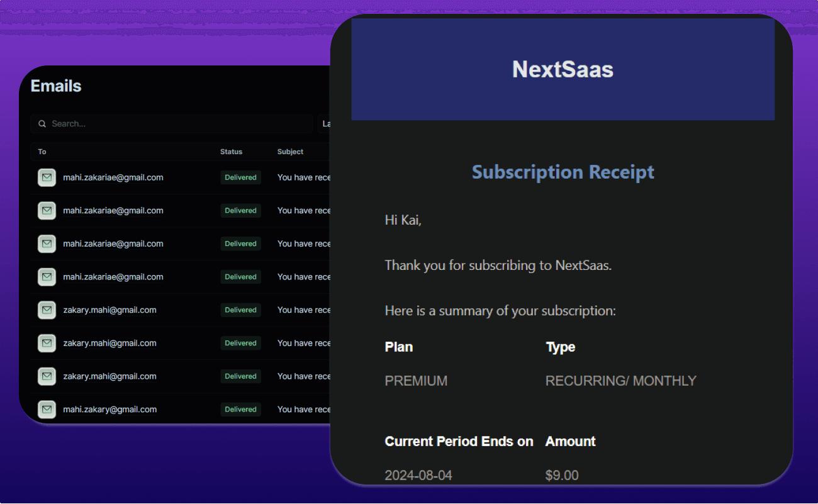The width and height of the screenshot is (818, 504).
Task: Click the mail icon in the first email row
Action: pos(47,177)
